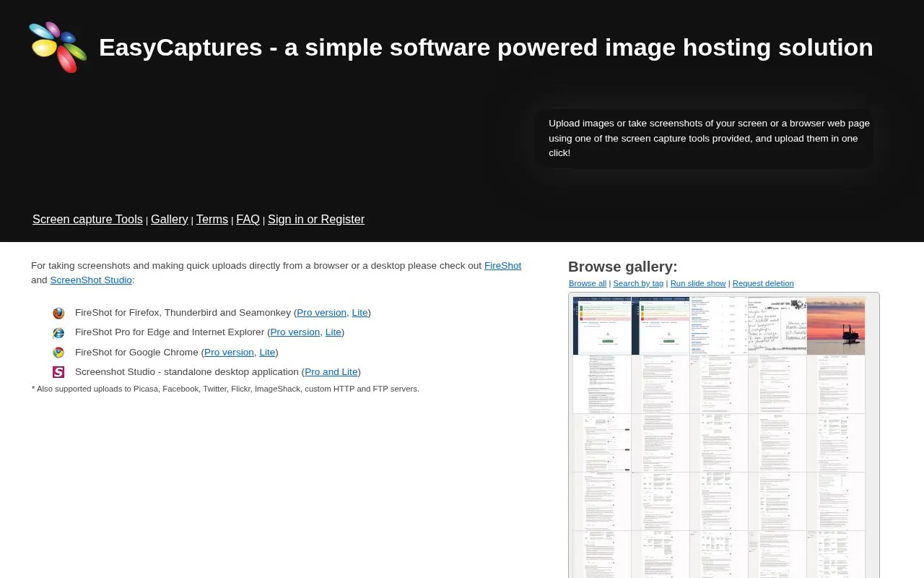This screenshot has height=578, width=924.
Task: Click the Firefox icon beside FireShot for Firefox
Action: (58, 313)
